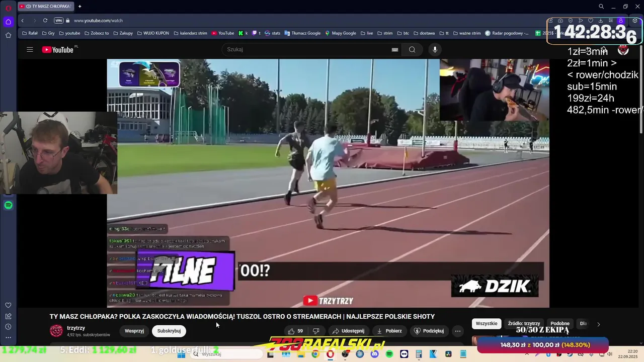
Task: Click the Subskrybuj subscribe button
Action: [169, 331]
